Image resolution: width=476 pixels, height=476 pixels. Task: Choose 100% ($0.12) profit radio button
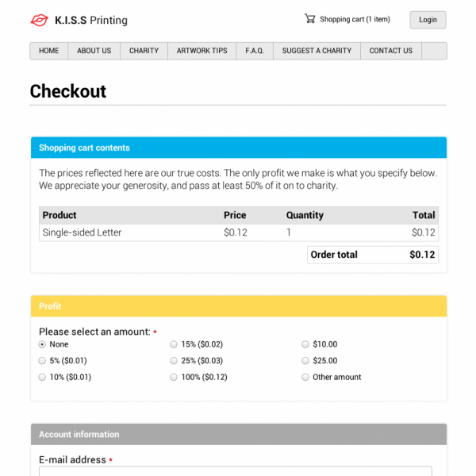(174, 378)
